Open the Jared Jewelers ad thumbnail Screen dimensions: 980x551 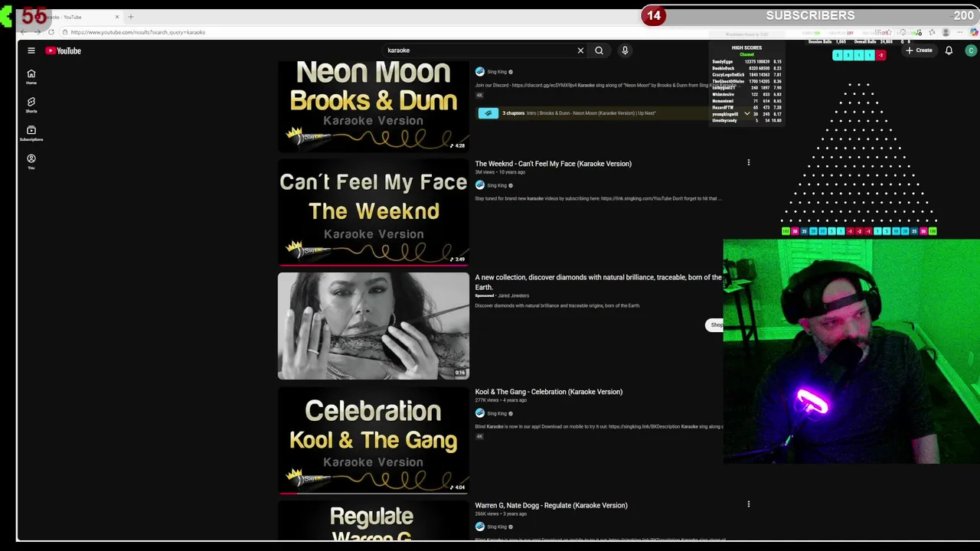coord(374,326)
